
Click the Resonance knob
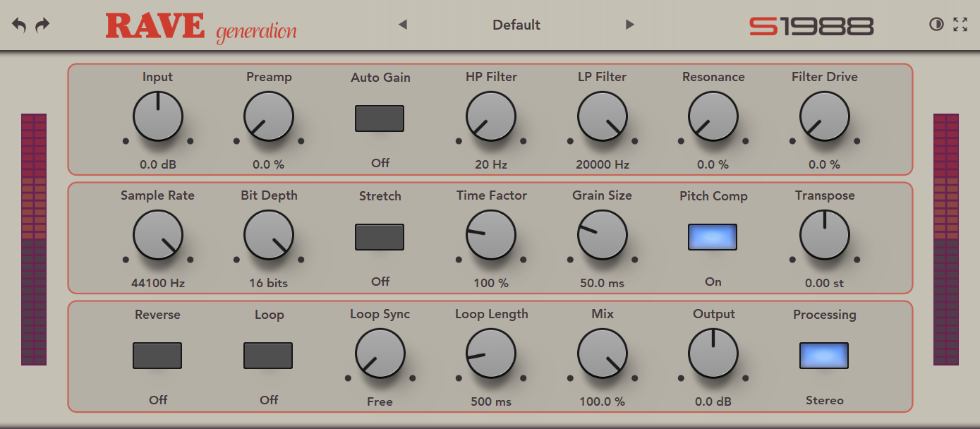click(x=713, y=116)
